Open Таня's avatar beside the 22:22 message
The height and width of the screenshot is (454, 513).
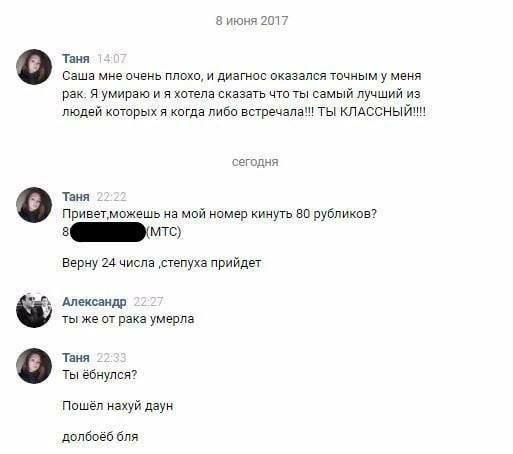tap(34, 205)
